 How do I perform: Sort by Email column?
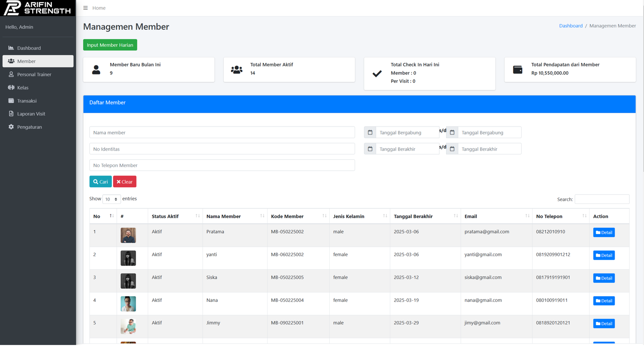(x=496, y=216)
